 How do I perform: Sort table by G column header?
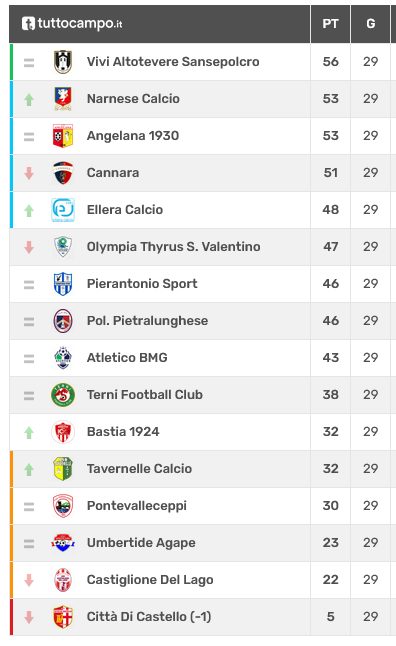(370, 23)
